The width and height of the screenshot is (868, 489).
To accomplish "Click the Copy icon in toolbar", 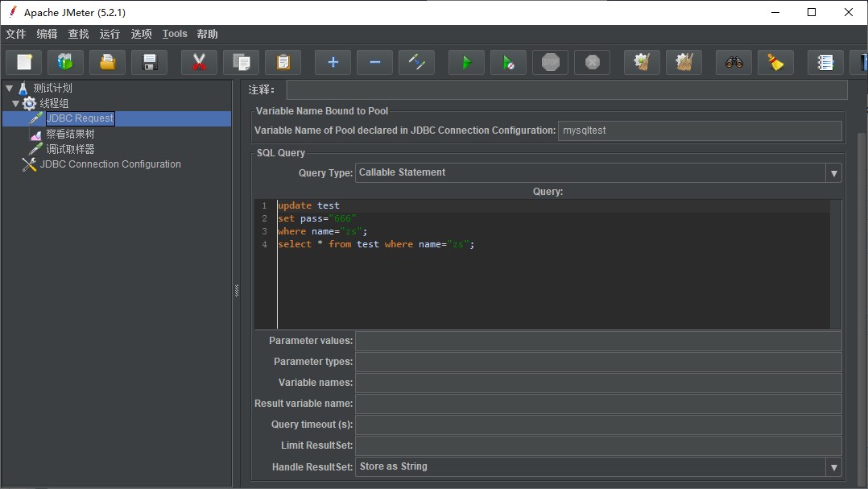I will (242, 62).
